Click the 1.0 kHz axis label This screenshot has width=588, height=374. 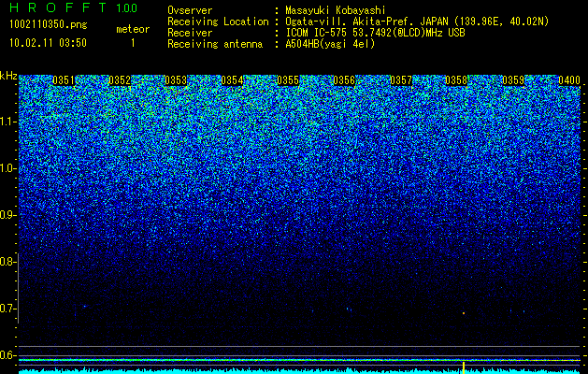coord(7,168)
